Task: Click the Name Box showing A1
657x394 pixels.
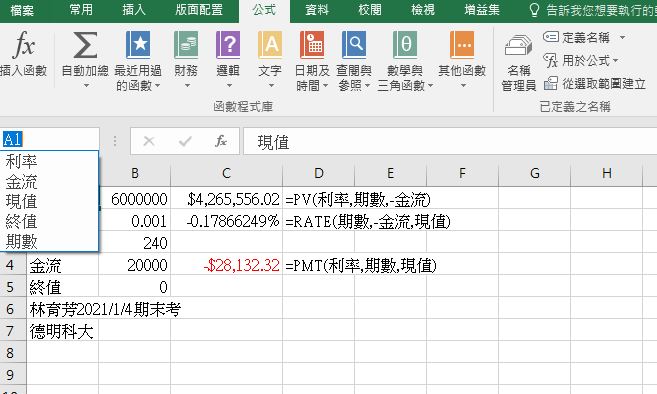Action: 49,139
